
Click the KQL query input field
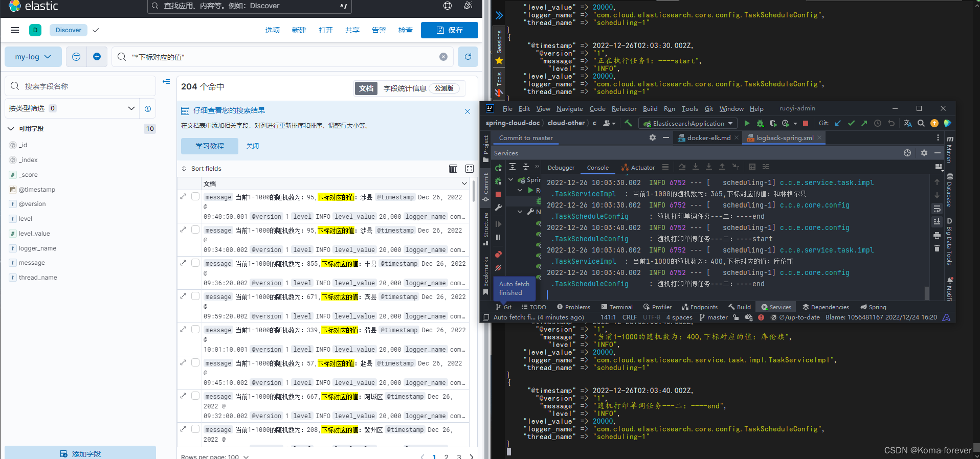(x=283, y=57)
